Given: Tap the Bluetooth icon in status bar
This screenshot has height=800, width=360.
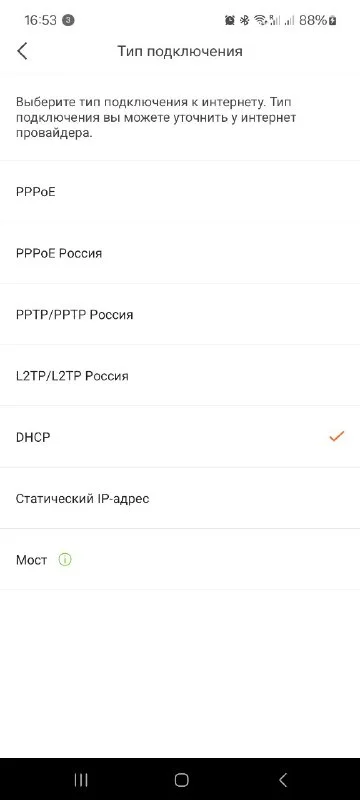Looking at the screenshot, I should pyautogui.click(x=244, y=20).
